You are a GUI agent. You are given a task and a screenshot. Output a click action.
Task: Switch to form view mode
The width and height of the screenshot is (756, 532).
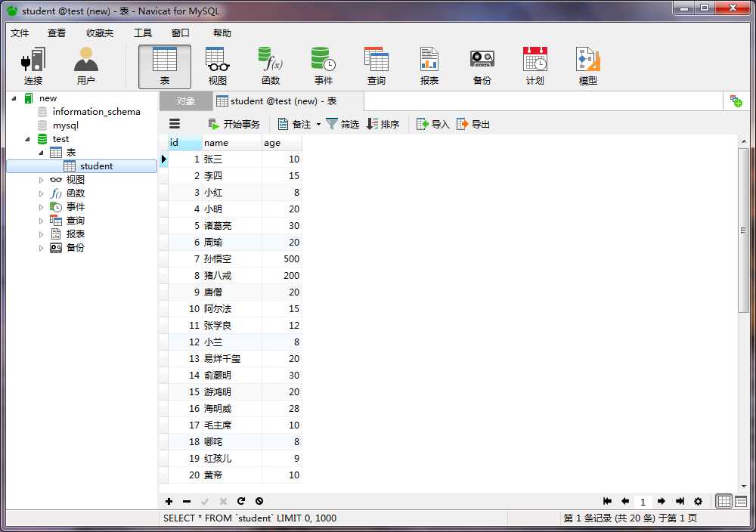point(741,501)
